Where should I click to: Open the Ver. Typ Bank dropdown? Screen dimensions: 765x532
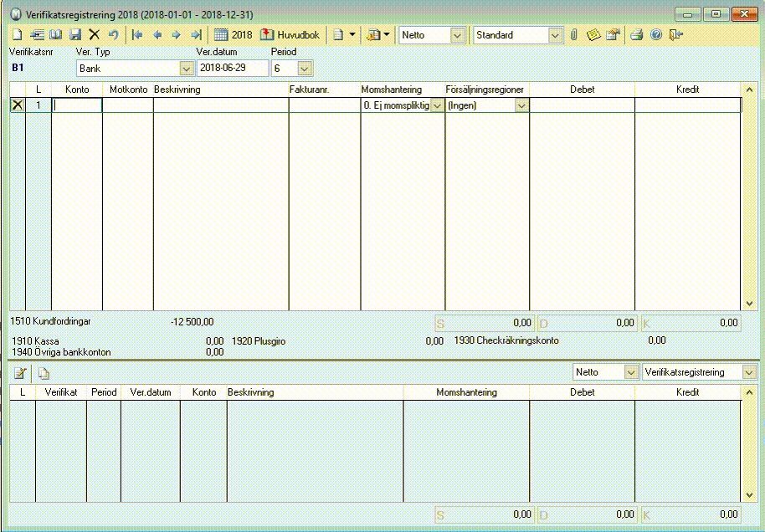(x=187, y=69)
